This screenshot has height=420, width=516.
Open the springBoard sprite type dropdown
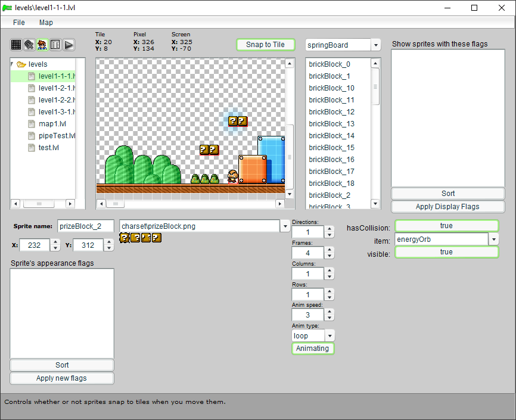[x=375, y=45]
